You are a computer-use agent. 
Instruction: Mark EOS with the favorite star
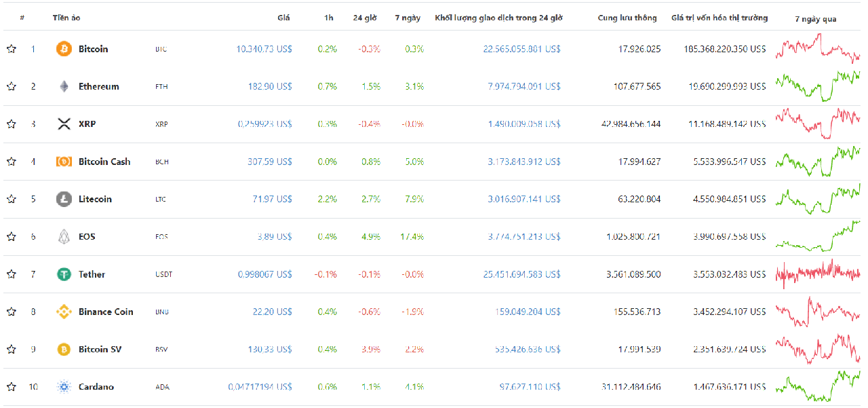click(12, 236)
